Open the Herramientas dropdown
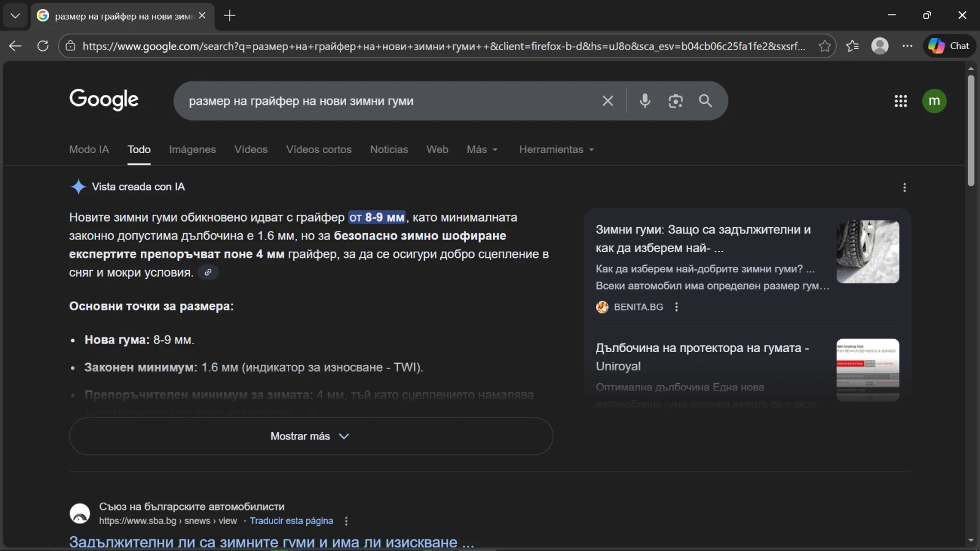Screen dimensions: 980x551 556,149
